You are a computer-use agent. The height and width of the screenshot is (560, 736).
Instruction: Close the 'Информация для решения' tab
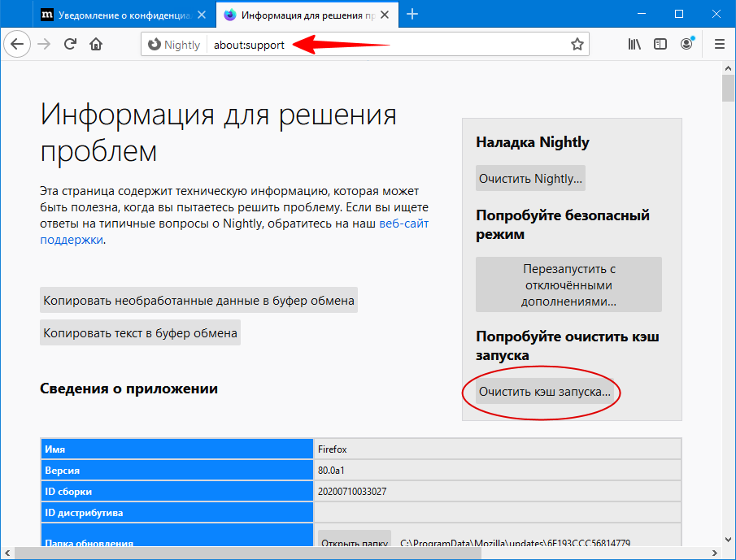pos(385,15)
